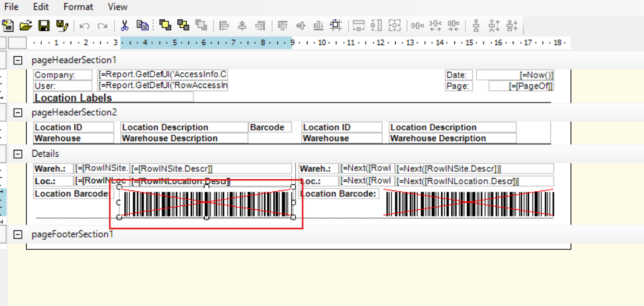644x306 pixels.
Task: Click the Send to Back icon
Action: point(183,25)
